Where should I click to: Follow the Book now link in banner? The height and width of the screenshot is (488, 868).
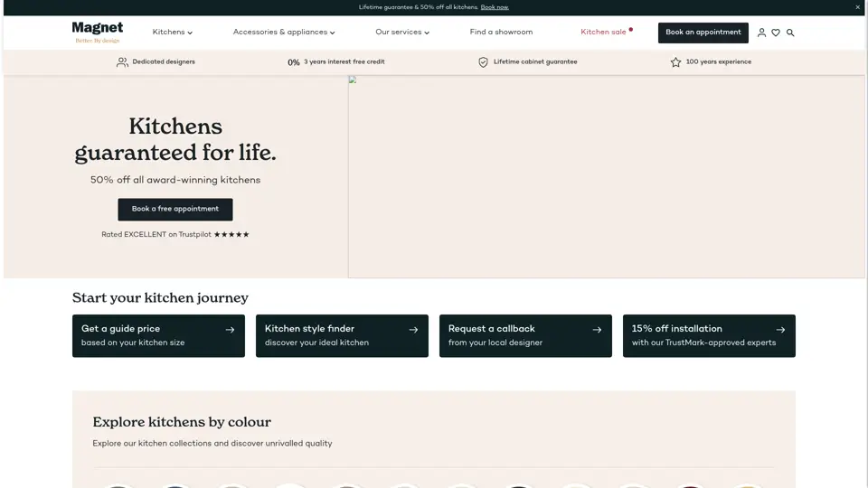click(495, 7)
